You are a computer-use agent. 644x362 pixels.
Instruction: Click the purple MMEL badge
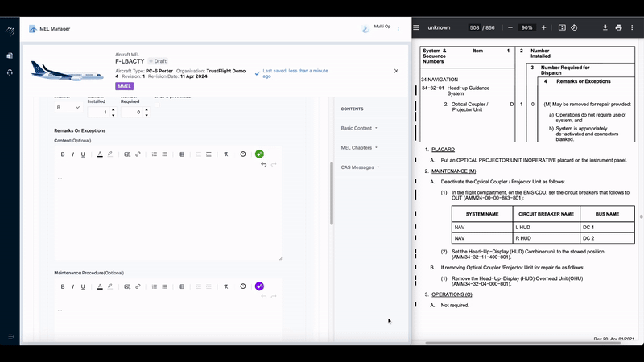(x=124, y=86)
